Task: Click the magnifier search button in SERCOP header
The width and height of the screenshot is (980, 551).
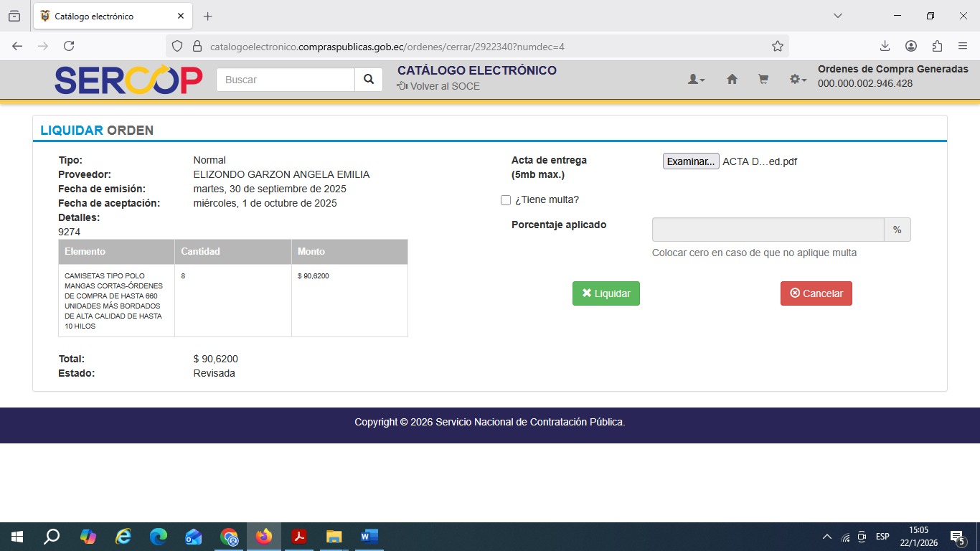Action: [369, 80]
